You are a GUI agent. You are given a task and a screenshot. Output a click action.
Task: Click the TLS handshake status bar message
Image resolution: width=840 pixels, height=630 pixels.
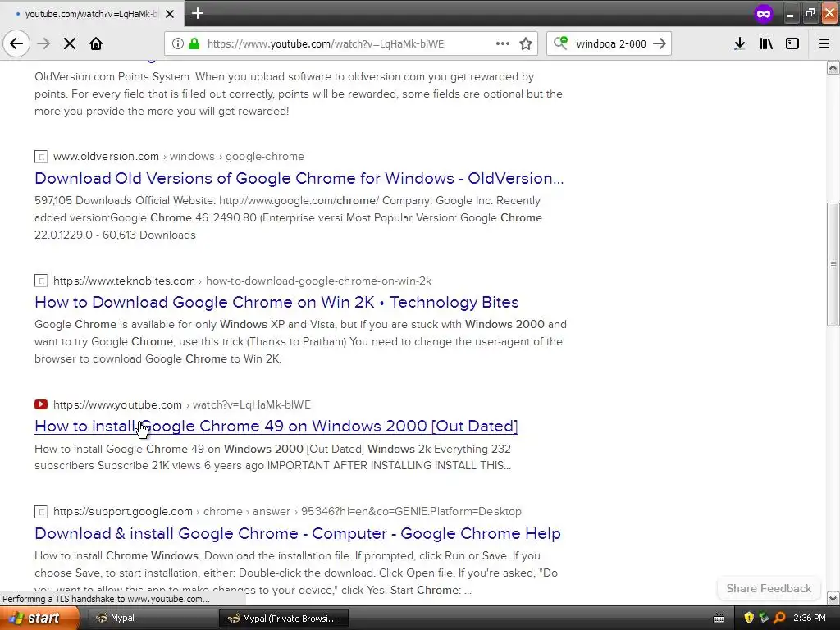(x=106, y=599)
